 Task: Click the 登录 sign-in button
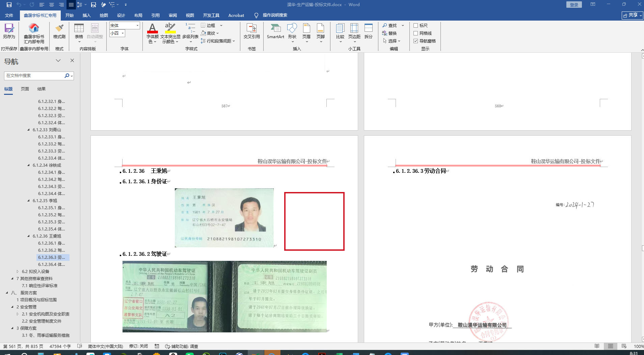(x=574, y=5)
